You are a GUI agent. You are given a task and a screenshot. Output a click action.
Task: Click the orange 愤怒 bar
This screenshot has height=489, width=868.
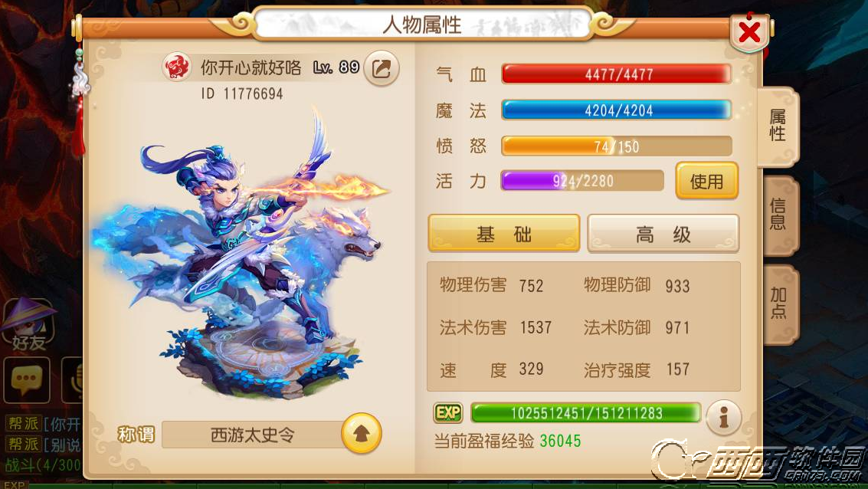[x=617, y=146]
